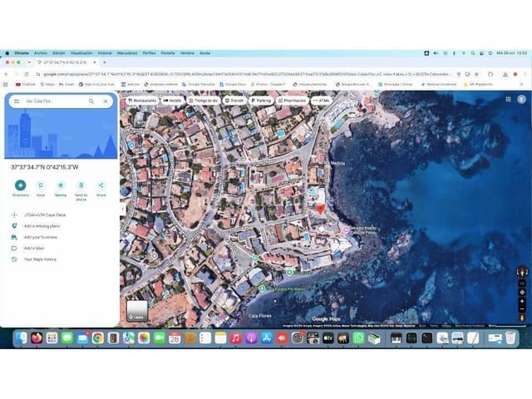
Task: Click the Chrome address bar URL
Action: pyautogui.click(x=248, y=74)
